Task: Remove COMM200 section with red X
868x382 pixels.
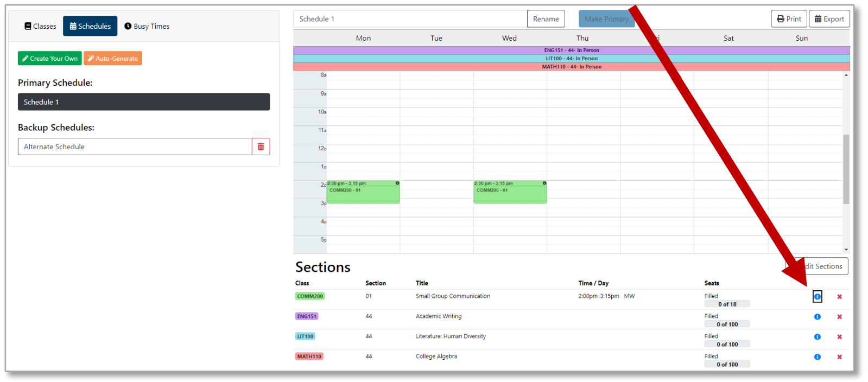Action: point(839,297)
